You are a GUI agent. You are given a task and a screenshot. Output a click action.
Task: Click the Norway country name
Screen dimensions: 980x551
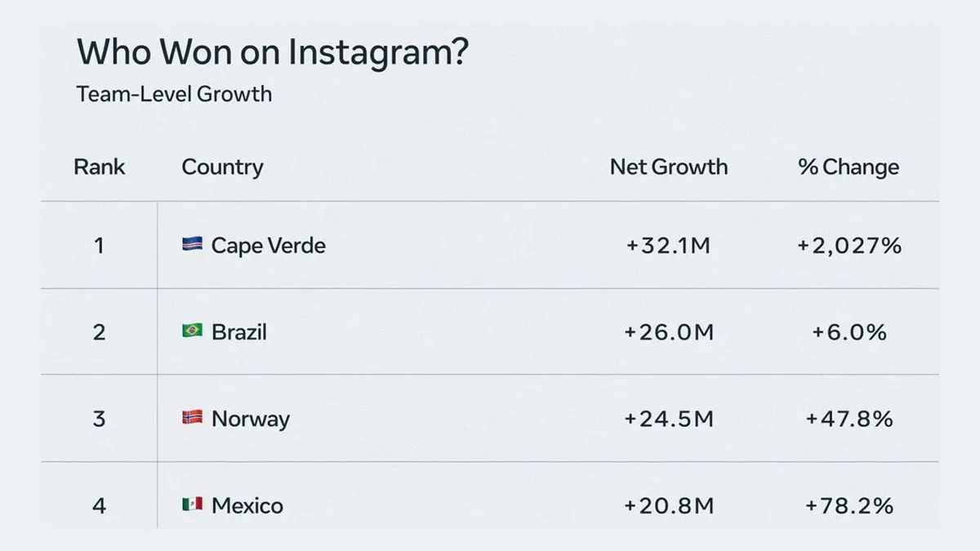pyautogui.click(x=251, y=419)
